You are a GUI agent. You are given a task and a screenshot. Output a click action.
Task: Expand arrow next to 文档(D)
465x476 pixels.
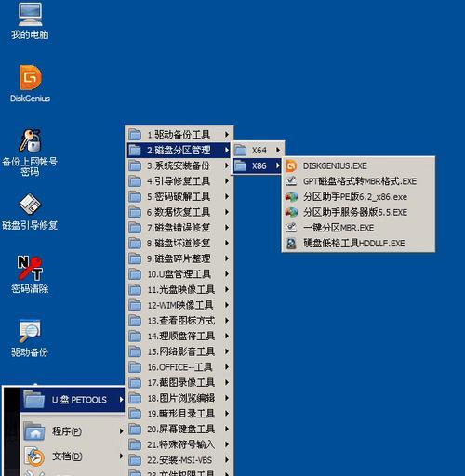pyautogui.click(x=121, y=456)
